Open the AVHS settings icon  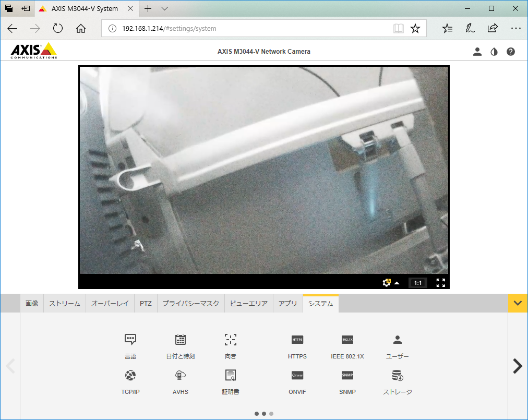(x=180, y=375)
